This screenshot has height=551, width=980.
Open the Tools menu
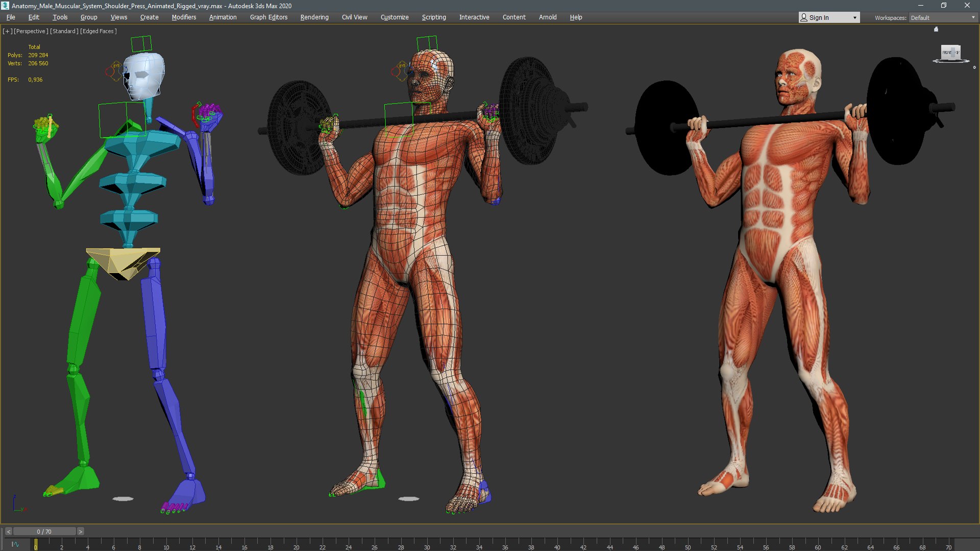60,17
